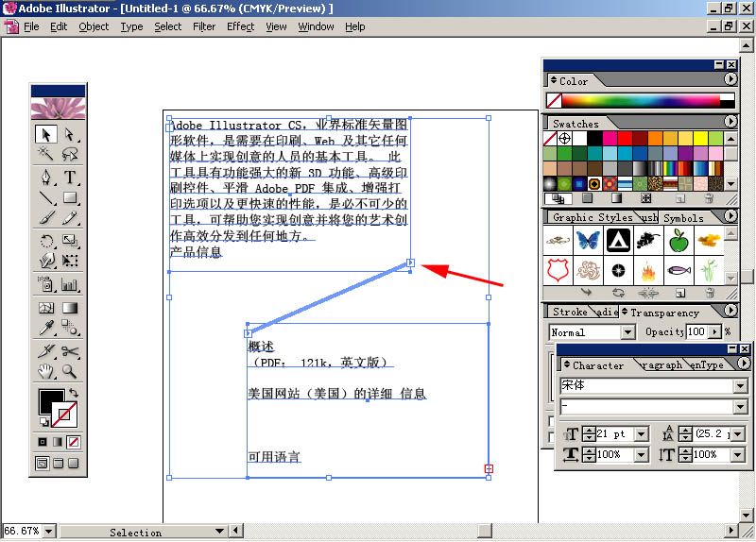The width and height of the screenshot is (756, 542).
Task: Select the Scissors tool
Action: pyautogui.click(x=70, y=351)
